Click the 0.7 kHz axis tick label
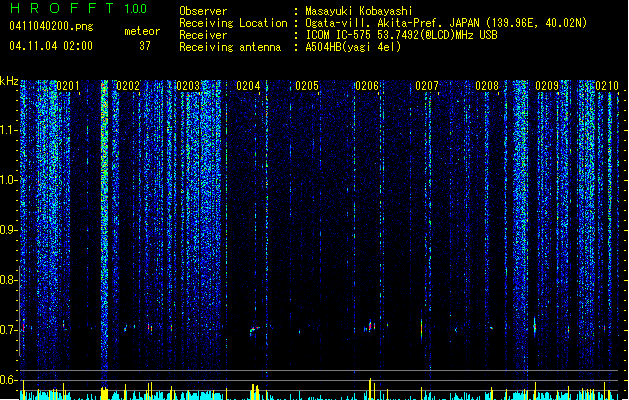Image resolution: width=629 pixels, height=400 pixels. (x=8, y=330)
